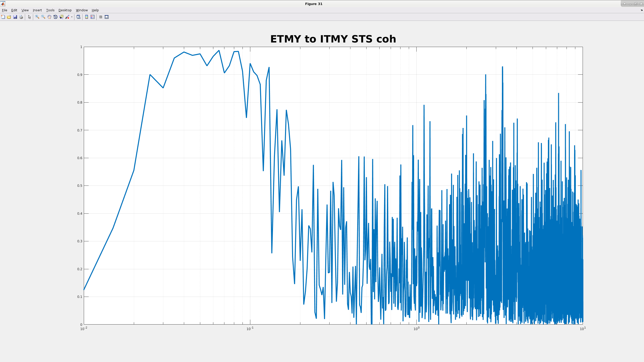Viewport: 644px width, 362px height.
Task: Insert a colorbar using the toolbar icon
Action: pos(87,17)
